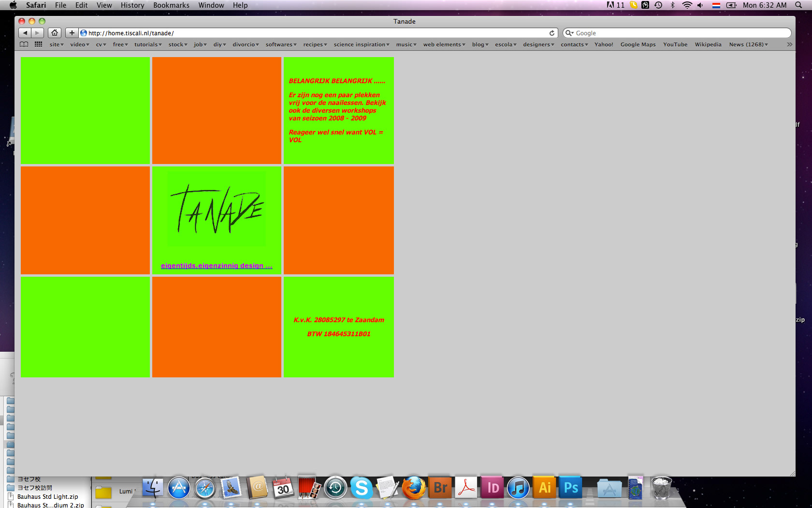The height and width of the screenshot is (508, 812).
Task: Expand the 'web elements' bookmarks folder
Action: (444, 45)
